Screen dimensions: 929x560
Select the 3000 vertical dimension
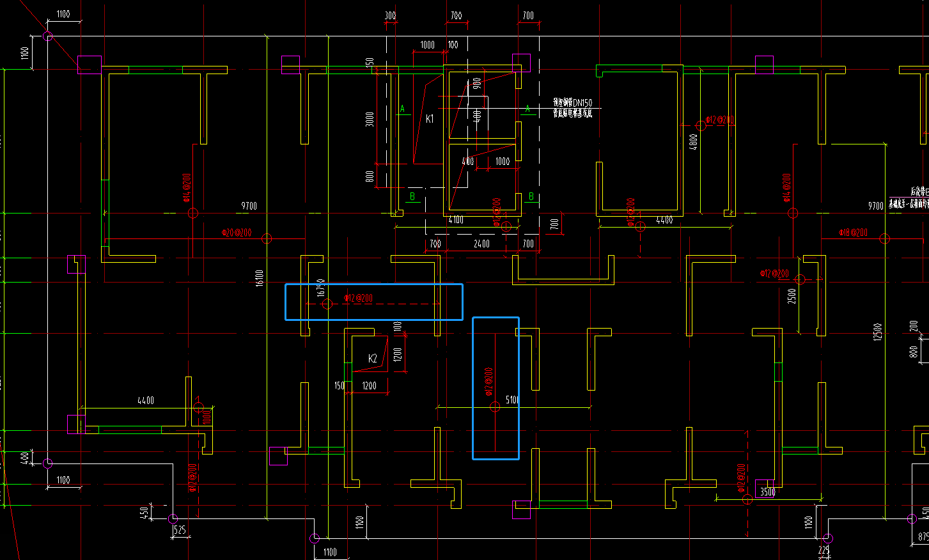pos(370,120)
